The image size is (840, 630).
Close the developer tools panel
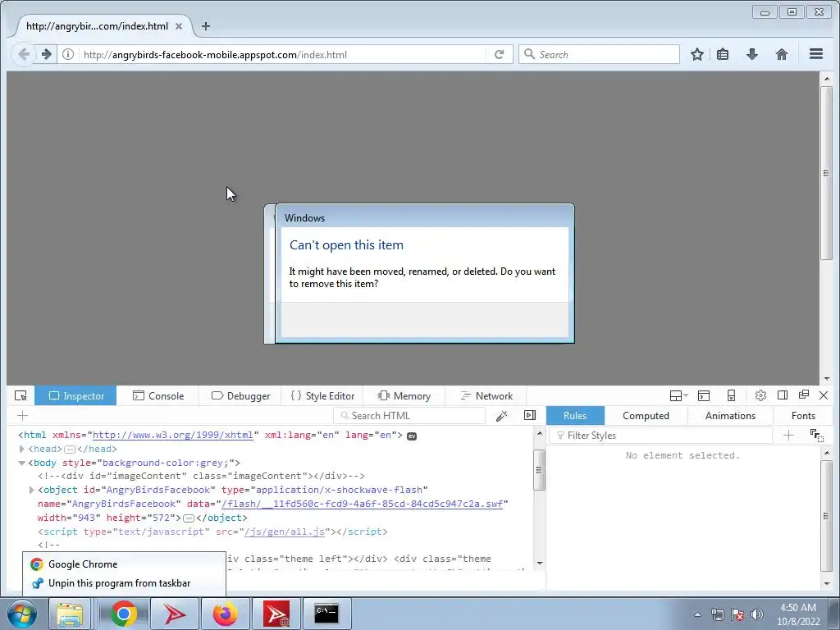click(824, 395)
